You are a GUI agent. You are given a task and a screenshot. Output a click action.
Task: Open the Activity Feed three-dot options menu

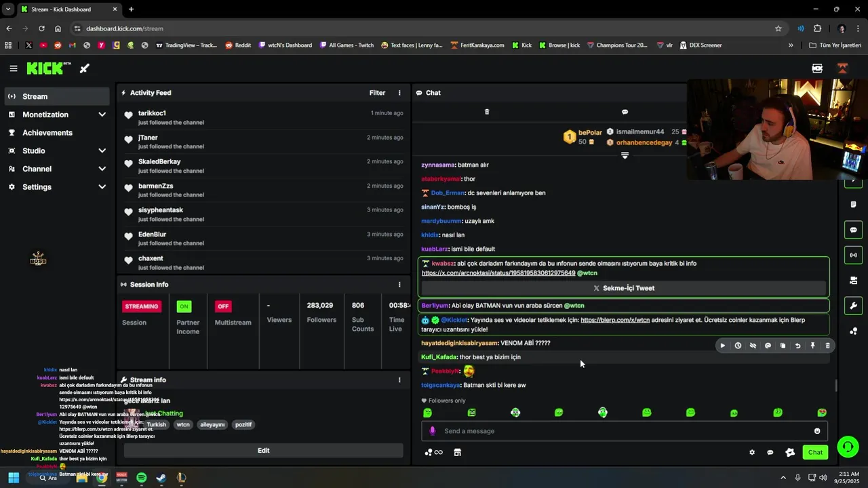399,93
